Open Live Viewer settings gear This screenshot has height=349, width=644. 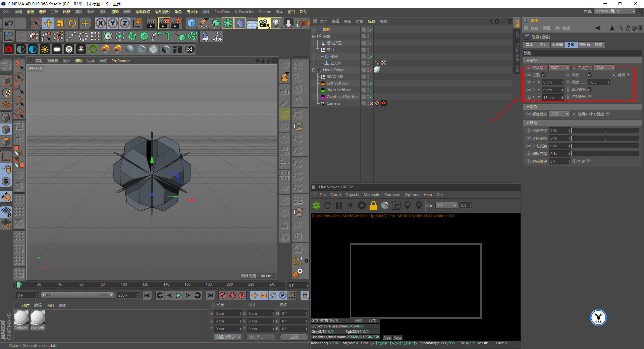click(x=362, y=205)
